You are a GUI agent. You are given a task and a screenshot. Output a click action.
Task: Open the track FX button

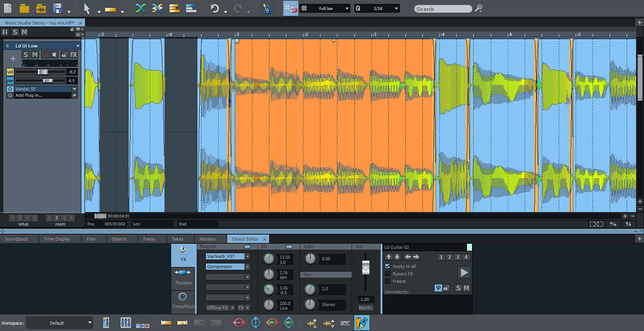[x=73, y=54]
